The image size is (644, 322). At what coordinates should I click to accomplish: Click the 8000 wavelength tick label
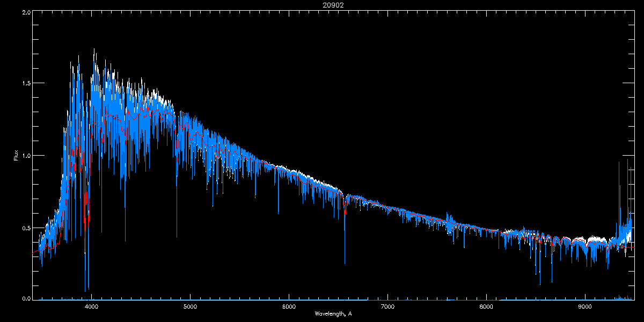pos(486,306)
